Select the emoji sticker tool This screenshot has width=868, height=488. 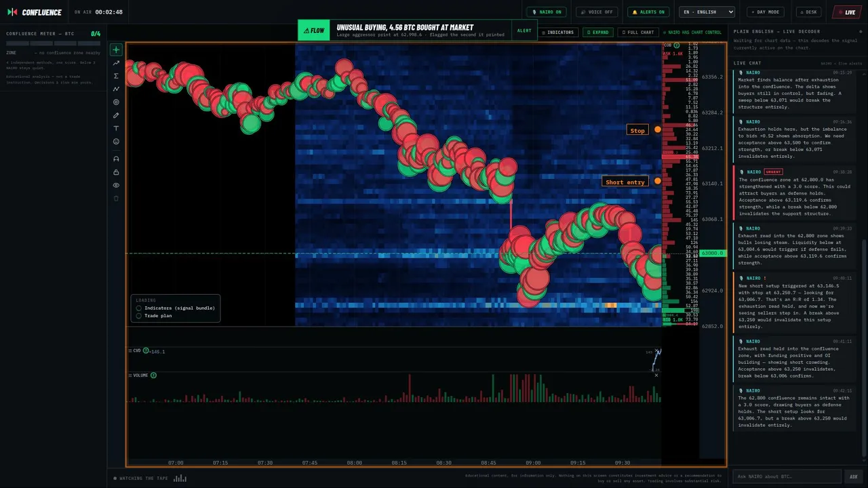(x=116, y=142)
